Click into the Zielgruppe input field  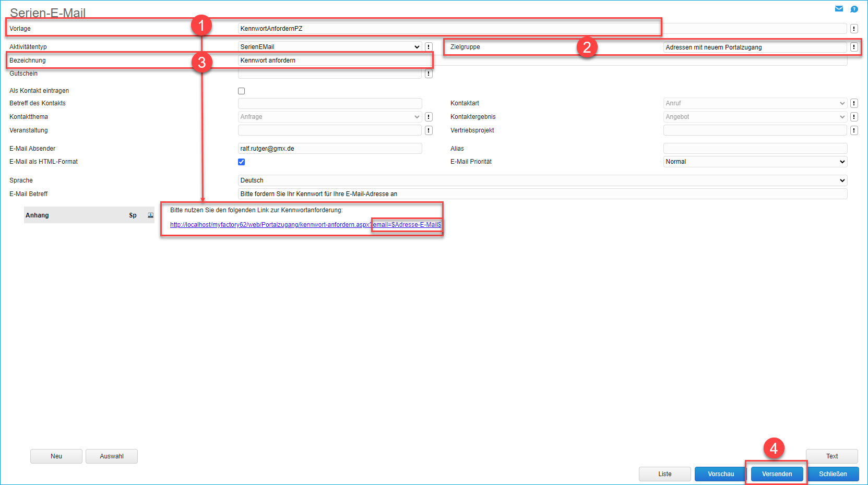[x=755, y=47]
